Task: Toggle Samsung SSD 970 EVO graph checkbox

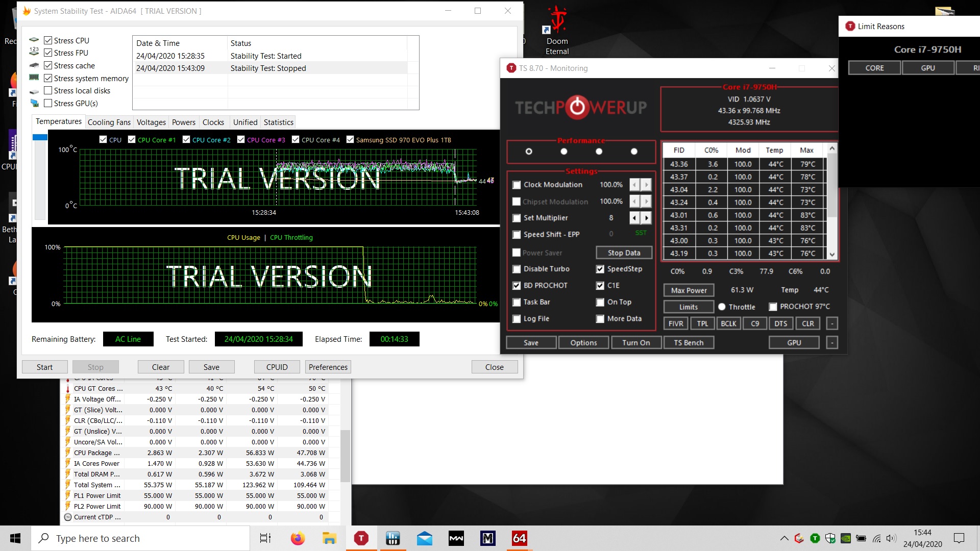Action: tap(350, 139)
